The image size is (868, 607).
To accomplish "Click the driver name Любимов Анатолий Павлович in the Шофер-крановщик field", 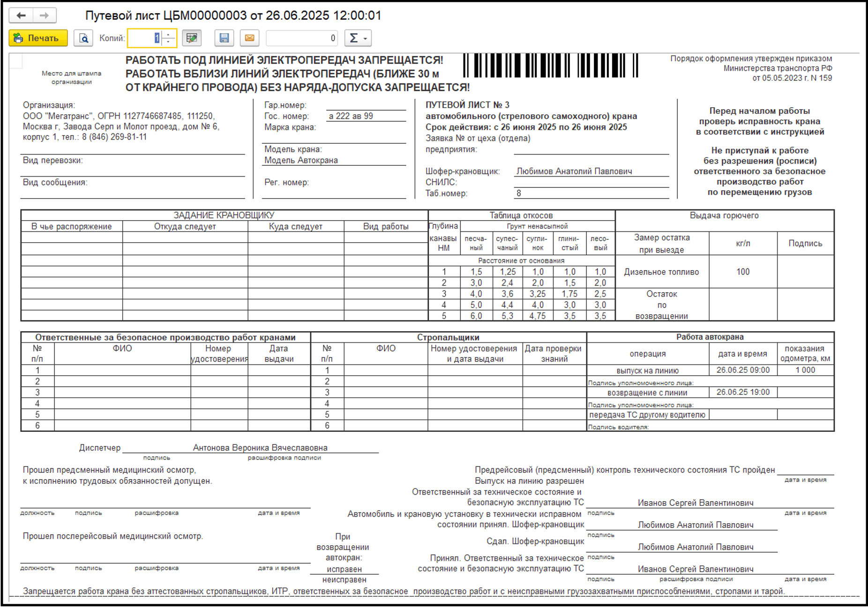I will [x=574, y=171].
